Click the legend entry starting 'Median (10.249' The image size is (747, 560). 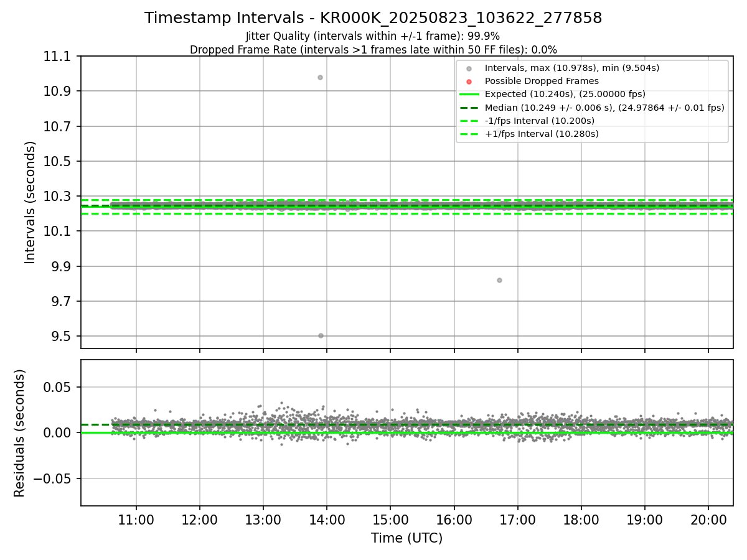click(x=604, y=107)
